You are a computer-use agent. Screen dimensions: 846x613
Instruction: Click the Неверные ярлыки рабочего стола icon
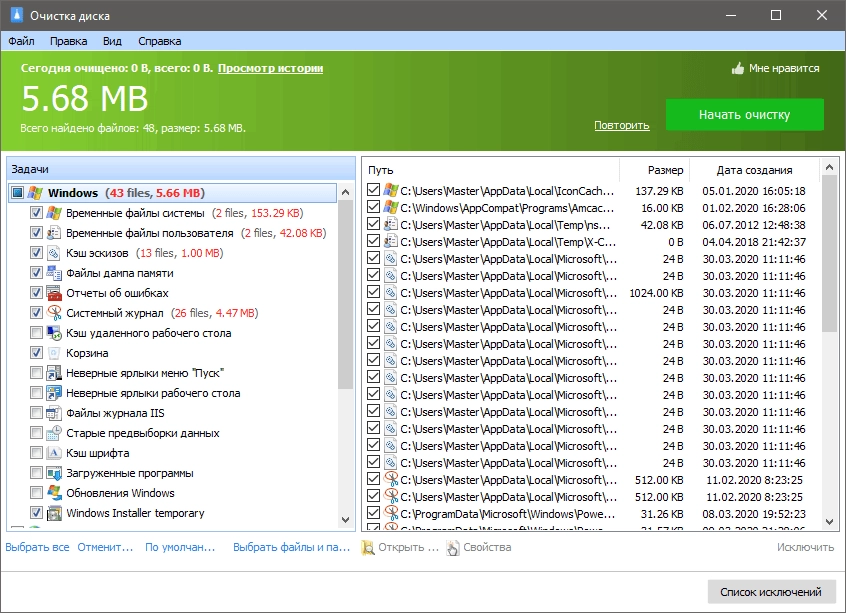tap(54, 392)
